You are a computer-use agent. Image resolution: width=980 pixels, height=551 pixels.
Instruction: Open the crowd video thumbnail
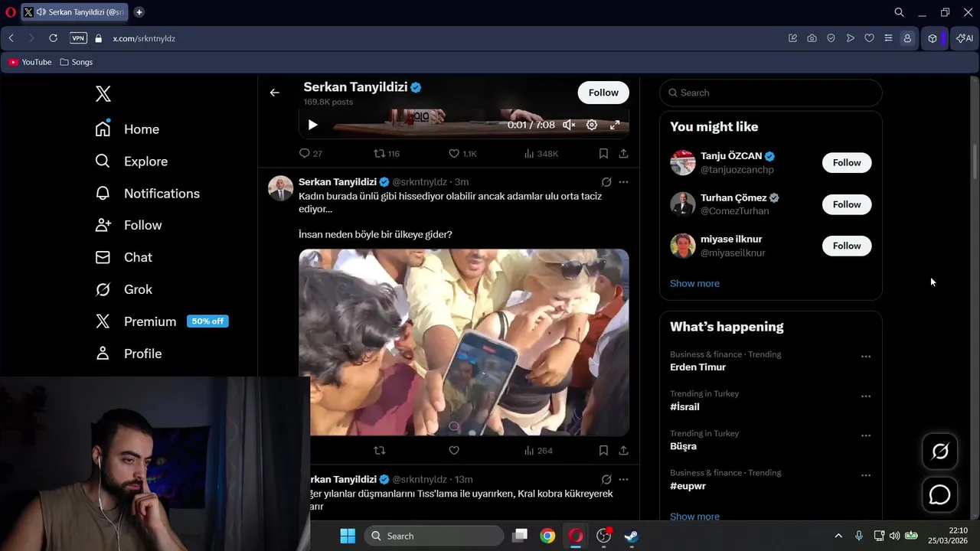[464, 343]
